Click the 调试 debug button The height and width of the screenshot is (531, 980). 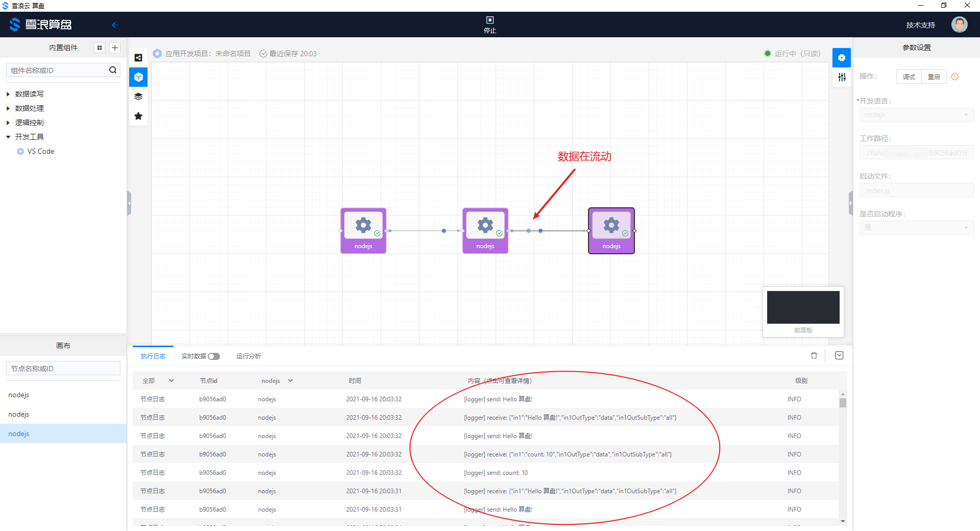(x=909, y=77)
